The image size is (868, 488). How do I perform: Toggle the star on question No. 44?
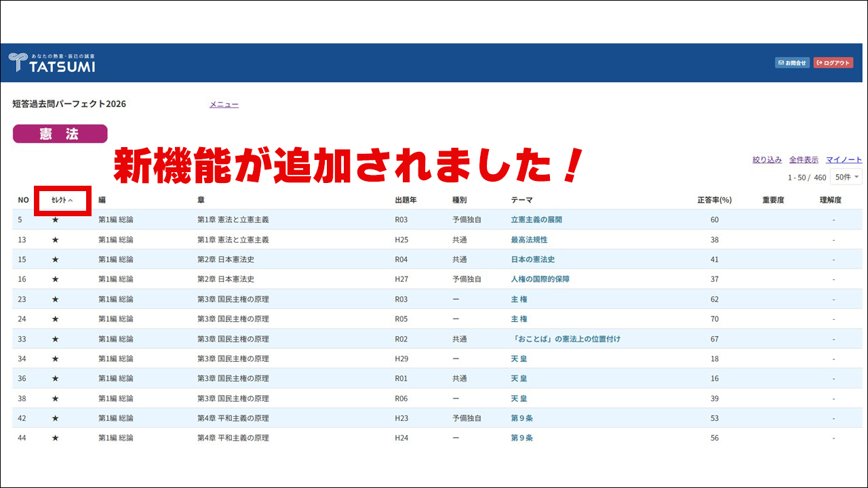click(56, 438)
